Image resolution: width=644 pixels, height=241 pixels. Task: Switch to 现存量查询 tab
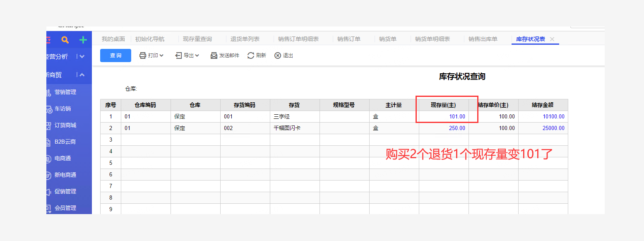(197, 39)
